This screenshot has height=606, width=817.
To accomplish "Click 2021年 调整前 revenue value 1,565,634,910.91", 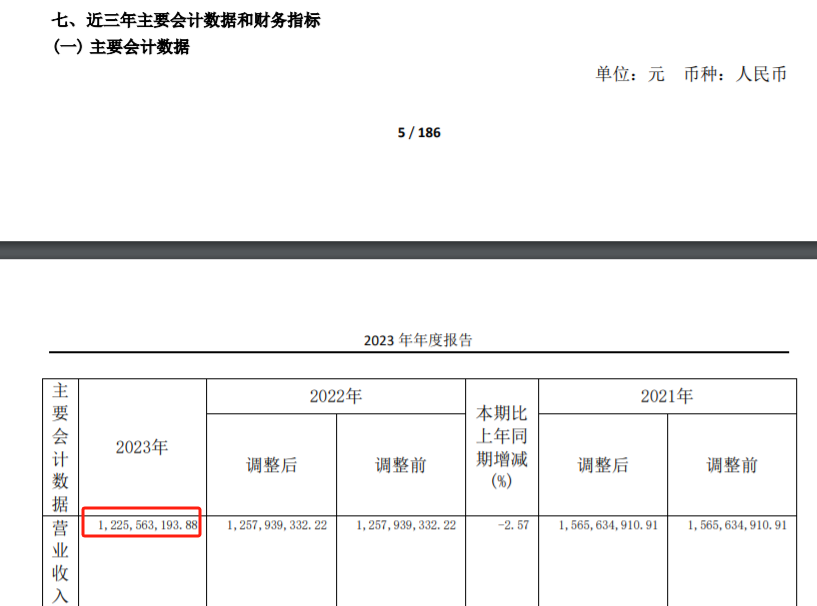I will [x=732, y=525].
